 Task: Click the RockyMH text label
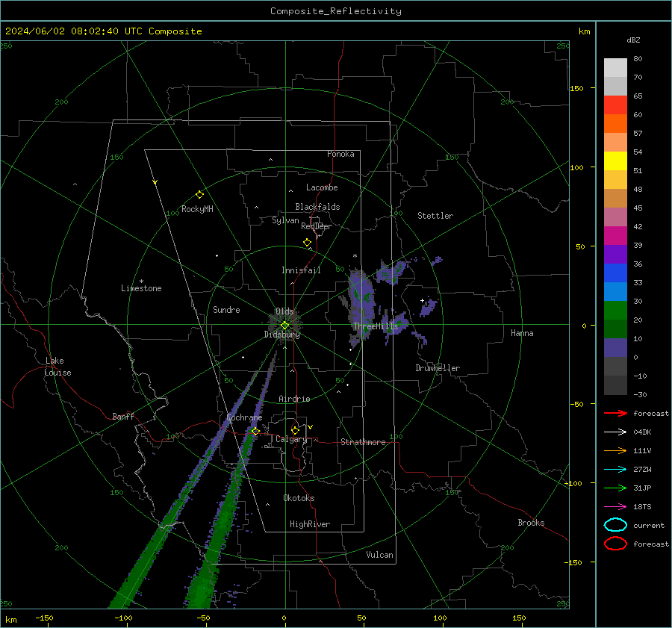click(197, 209)
